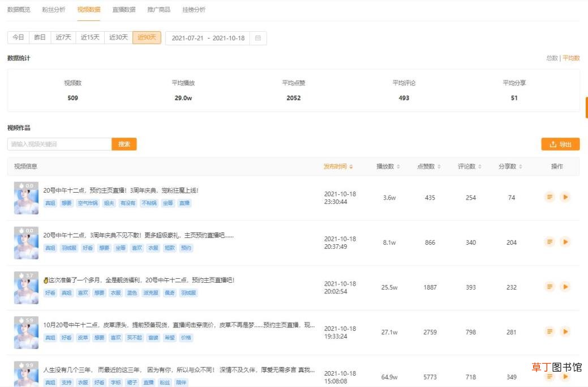Open video title 20号中午十二点，预约主页直播！3周年庆典
The image size is (588, 387).
pyautogui.click(x=121, y=190)
